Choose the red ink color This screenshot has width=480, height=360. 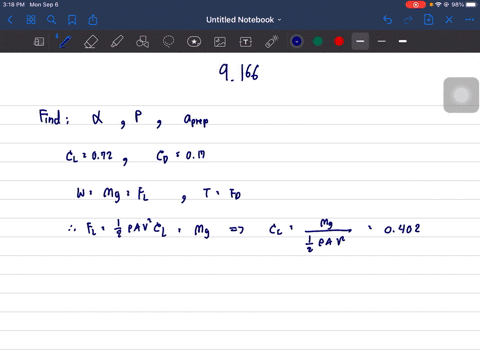pyautogui.click(x=339, y=41)
